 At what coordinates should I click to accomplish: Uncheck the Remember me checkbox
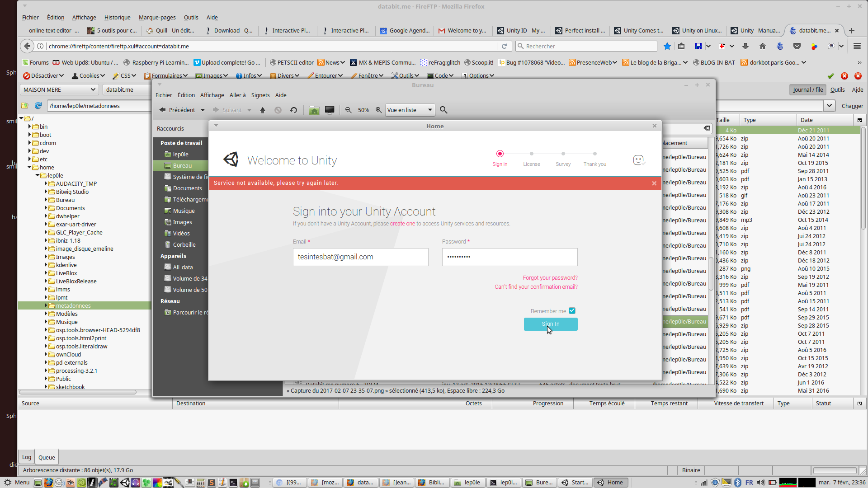click(572, 311)
